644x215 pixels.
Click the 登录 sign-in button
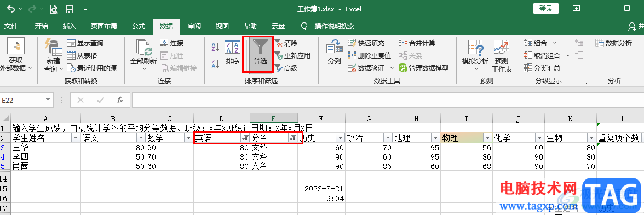(x=546, y=9)
